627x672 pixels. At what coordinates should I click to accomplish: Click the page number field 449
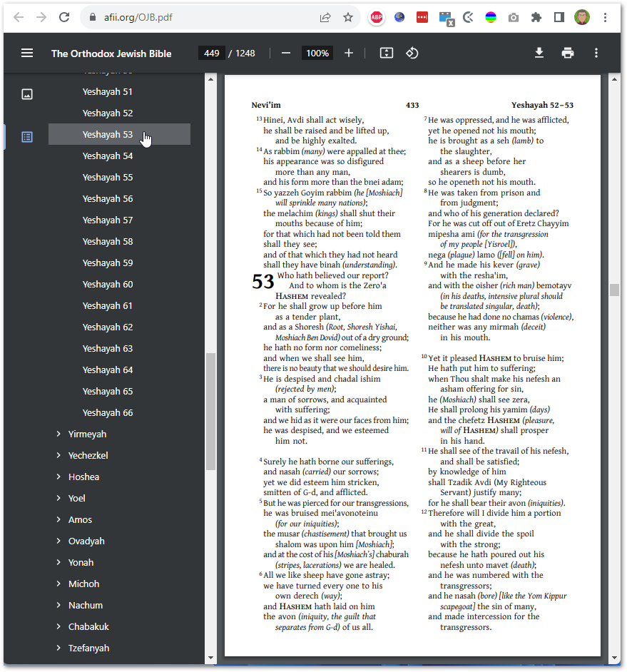(212, 53)
